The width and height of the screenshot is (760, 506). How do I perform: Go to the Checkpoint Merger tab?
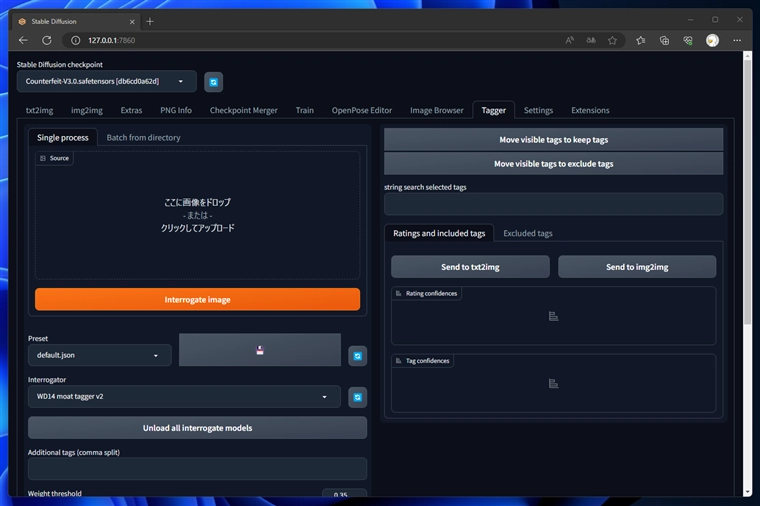pyautogui.click(x=243, y=110)
